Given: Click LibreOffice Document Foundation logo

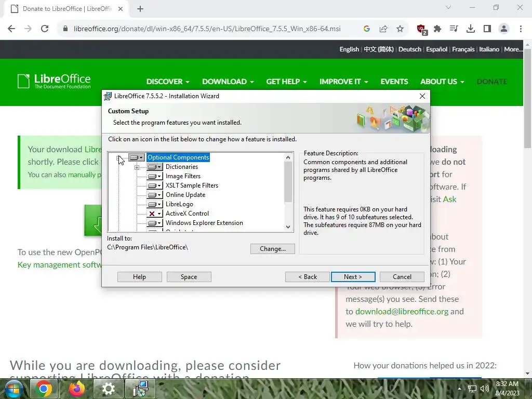Looking at the screenshot, I should click(x=54, y=81).
